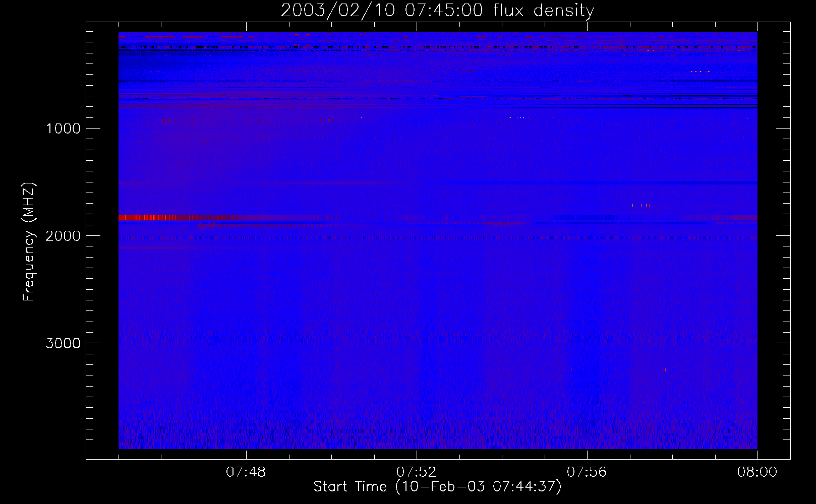816x504 pixels.
Task: Click the 3000 frequency tick label
Action: tap(63, 343)
